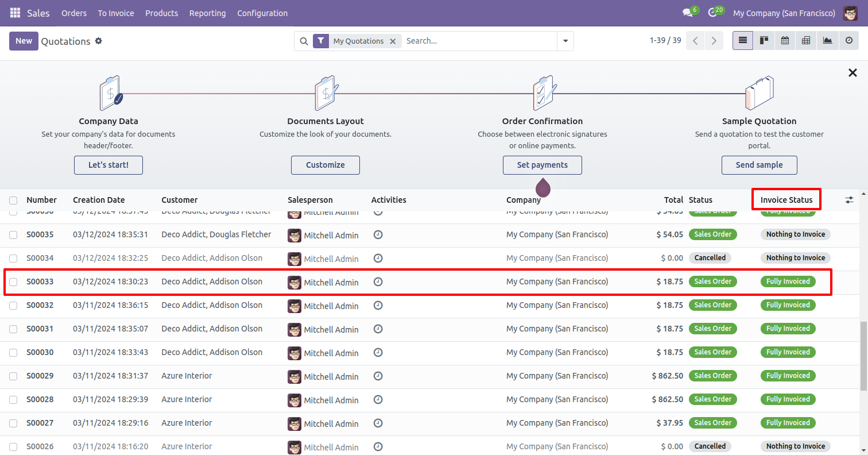
Task: Click the New quotation button
Action: [24, 41]
